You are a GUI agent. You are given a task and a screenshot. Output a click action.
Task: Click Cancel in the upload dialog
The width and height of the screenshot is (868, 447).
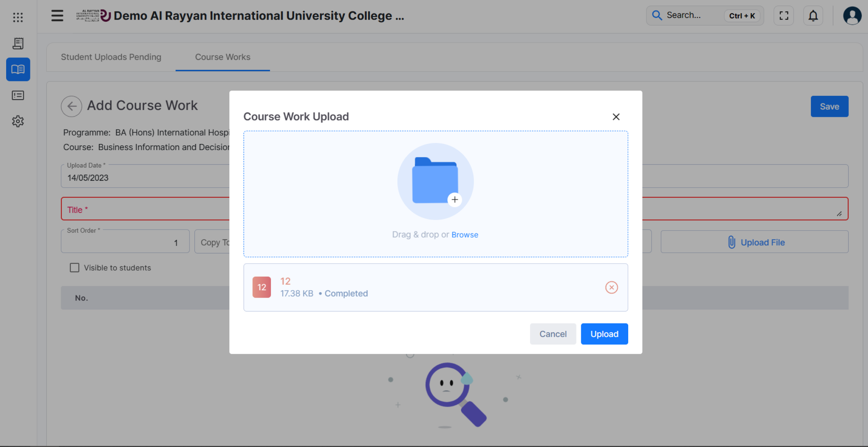point(553,334)
